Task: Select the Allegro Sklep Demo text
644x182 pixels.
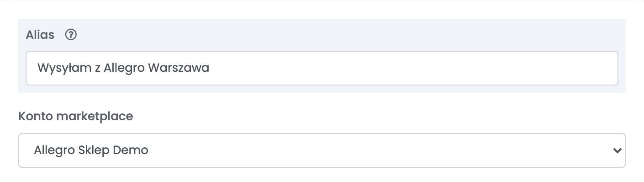Action: click(91, 150)
